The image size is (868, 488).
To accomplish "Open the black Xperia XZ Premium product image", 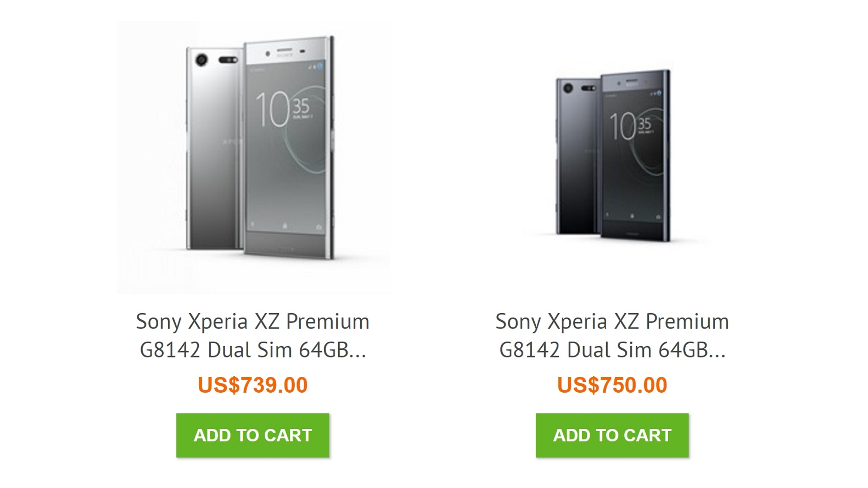I will coord(613,156).
